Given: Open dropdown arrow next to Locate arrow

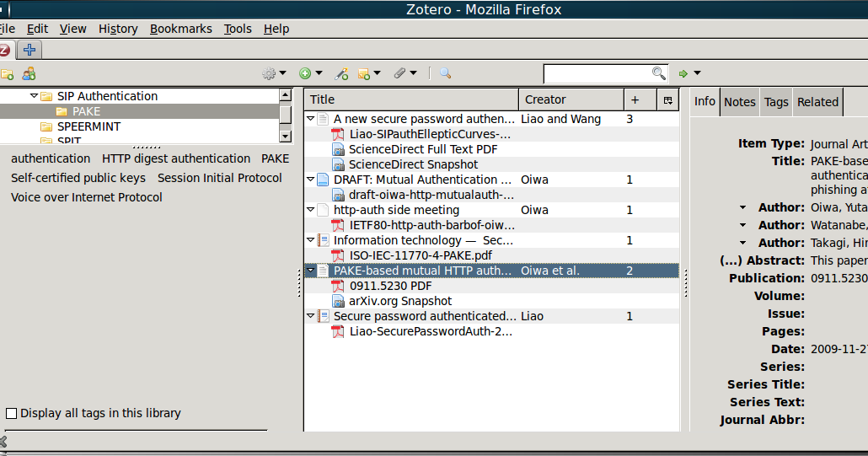Looking at the screenshot, I should tap(697, 73).
